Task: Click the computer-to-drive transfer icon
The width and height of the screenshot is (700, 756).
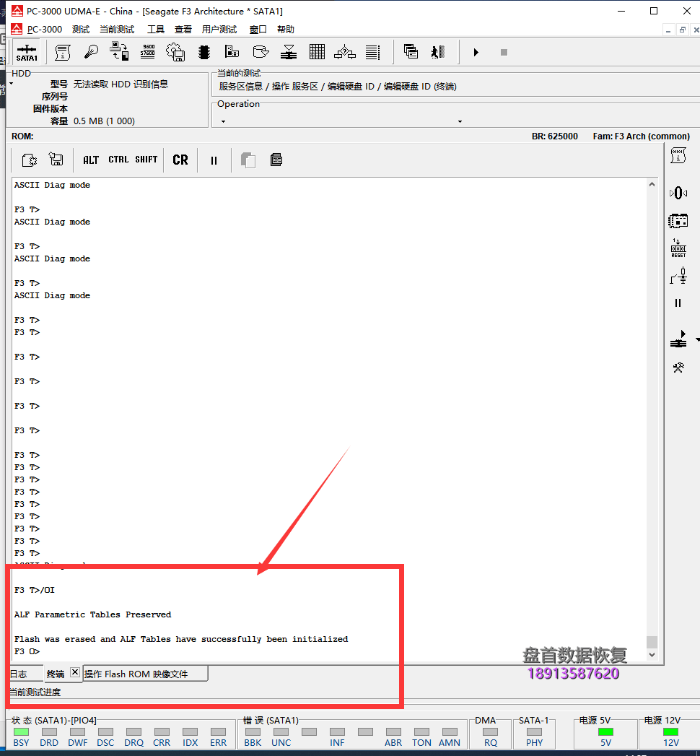Action: pyautogui.click(x=119, y=51)
